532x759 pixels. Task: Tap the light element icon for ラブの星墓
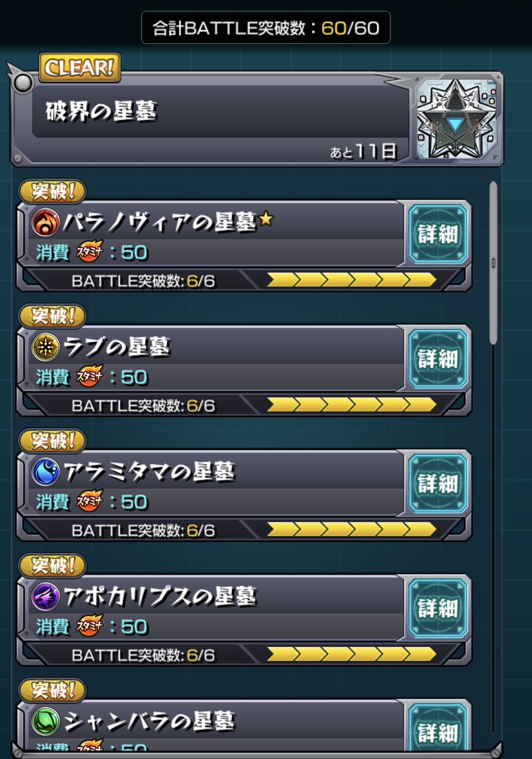click(x=46, y=347)
